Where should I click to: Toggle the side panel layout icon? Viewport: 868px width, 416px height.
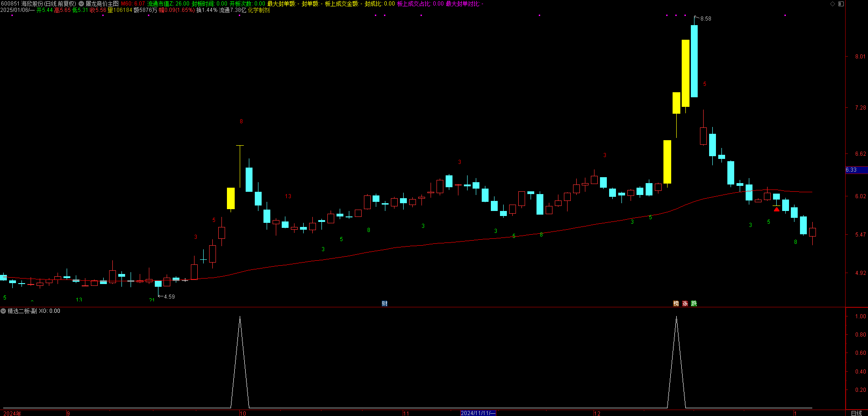pyautogui.click(x=841, y=4)
